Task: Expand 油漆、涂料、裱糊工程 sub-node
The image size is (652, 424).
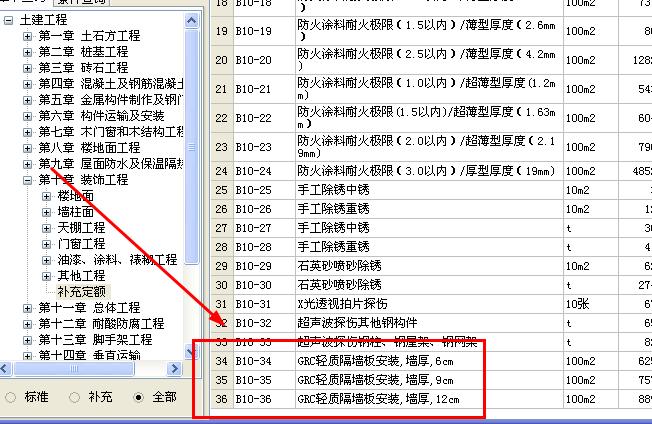Action: tap(47, 260)
